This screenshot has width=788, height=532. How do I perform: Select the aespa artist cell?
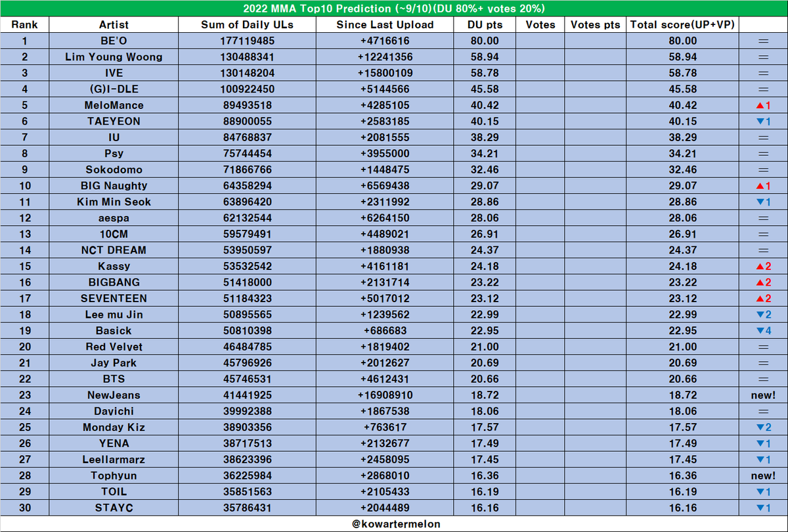coord(114,218)
